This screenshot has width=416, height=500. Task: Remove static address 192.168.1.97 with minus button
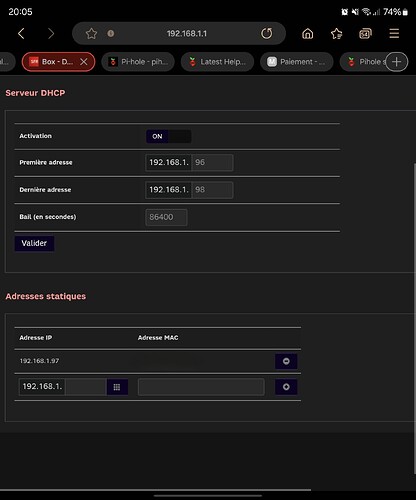coord(286,361)
